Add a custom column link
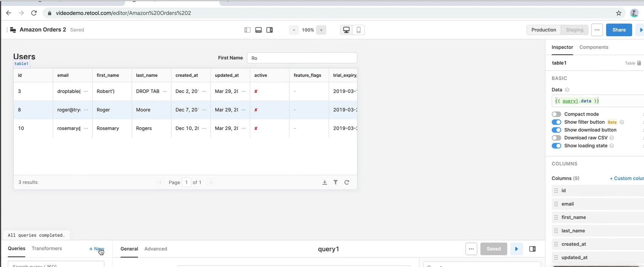 (627, 178)
